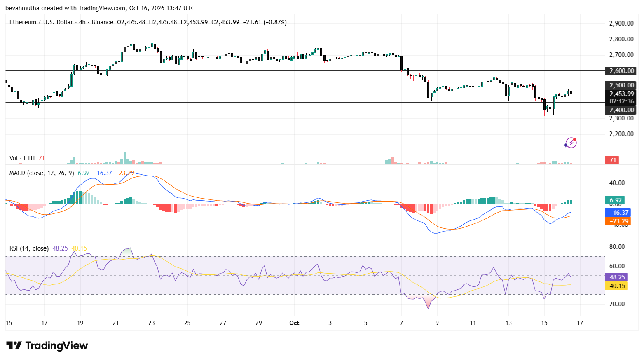This screenshot has width=644, height=361.
Task: Click the 2,900.00 price scale label
Action: 621,23
